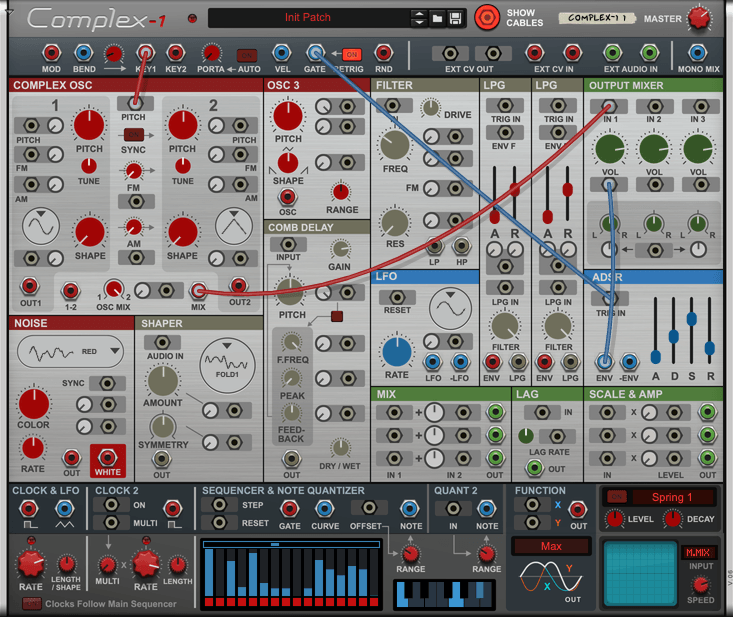Turn the LFO RATE blue knob

[397, 353]
